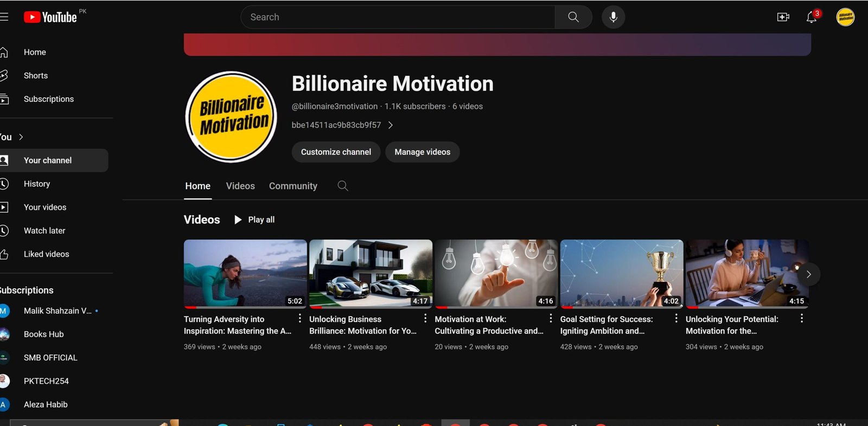The height and width of the screenshot is (426, 868).
Task: Open Goal Setting for Success title
Action: [607, 325]
